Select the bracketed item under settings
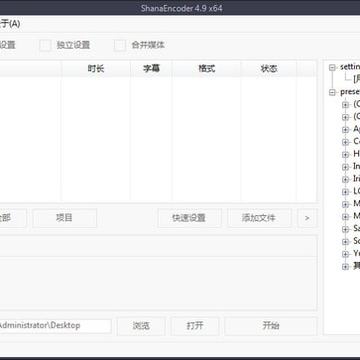This screenshot has width=360, height=360. 356,79
